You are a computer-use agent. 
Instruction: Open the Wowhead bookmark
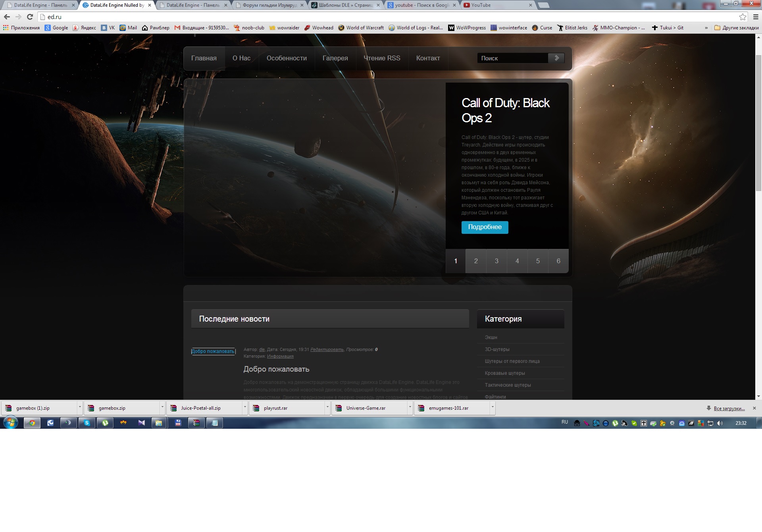click(319, 28)
